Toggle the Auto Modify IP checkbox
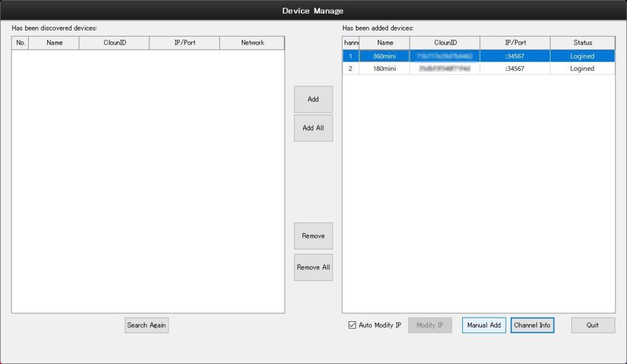The width and height of the screenshot is (627, 364). [x=352, y=325]
